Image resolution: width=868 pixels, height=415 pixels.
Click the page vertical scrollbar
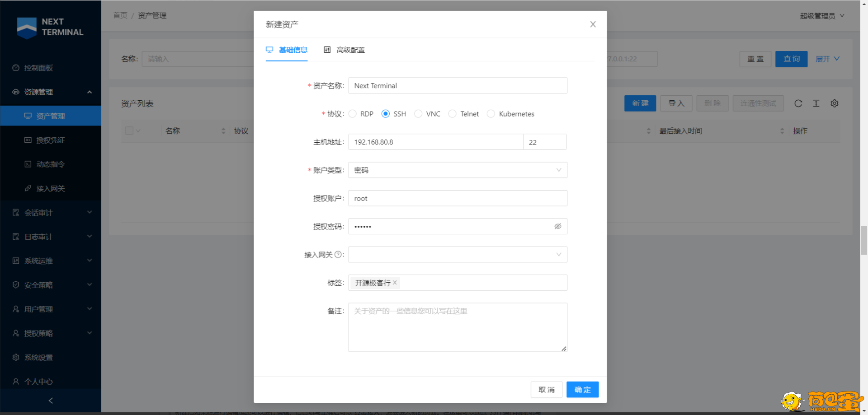click(x=864, y=240)
